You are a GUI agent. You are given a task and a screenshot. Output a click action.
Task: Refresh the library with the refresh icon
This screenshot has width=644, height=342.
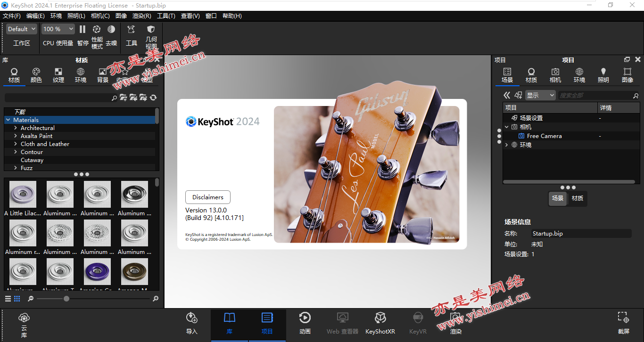pyautogui.click(x=153, y=98)
